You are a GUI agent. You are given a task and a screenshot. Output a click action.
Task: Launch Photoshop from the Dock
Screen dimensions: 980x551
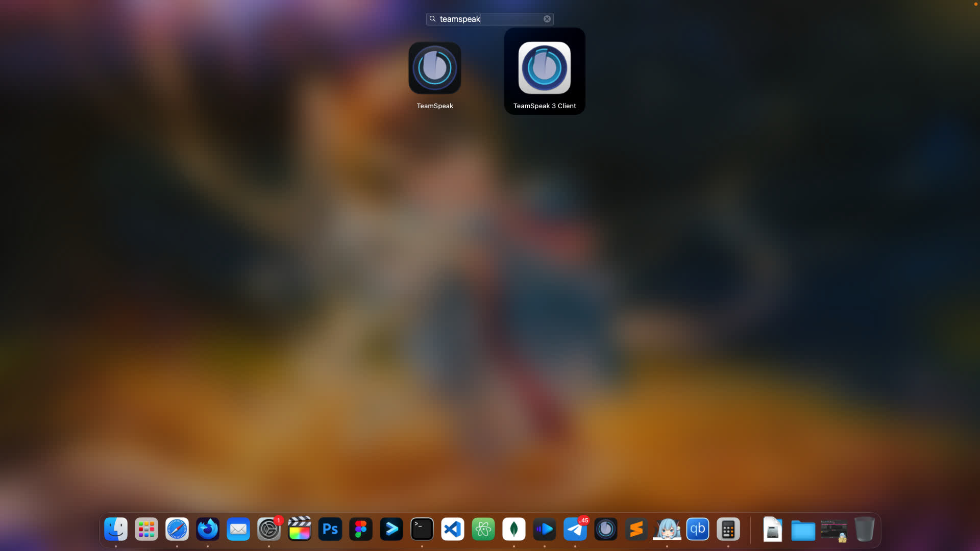pos(330,529)
